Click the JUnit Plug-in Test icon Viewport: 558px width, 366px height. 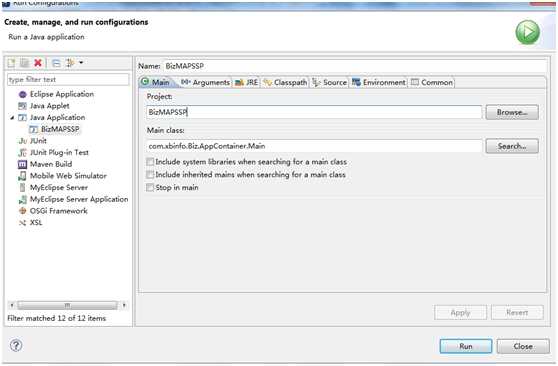click(22, 152)
